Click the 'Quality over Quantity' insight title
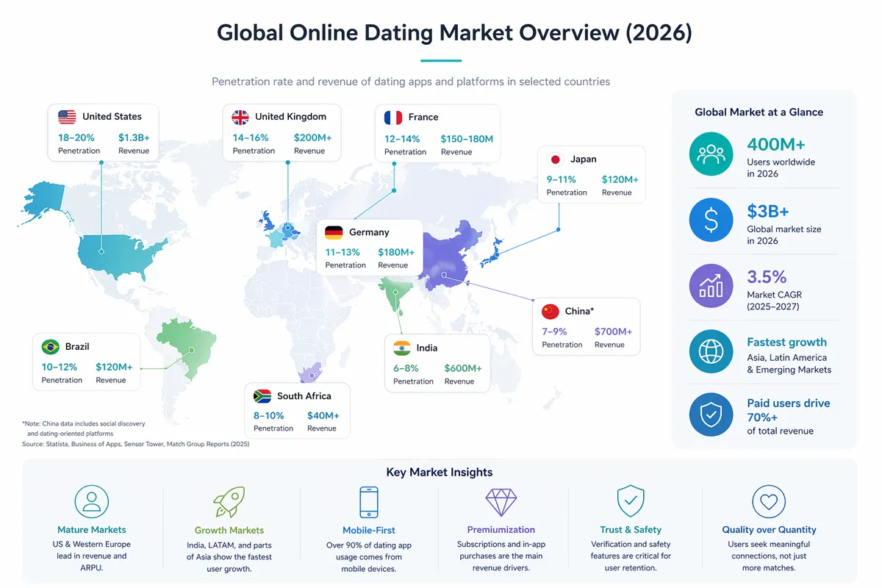The height and width of the screenshot is (588, 882). coord(769,530)
